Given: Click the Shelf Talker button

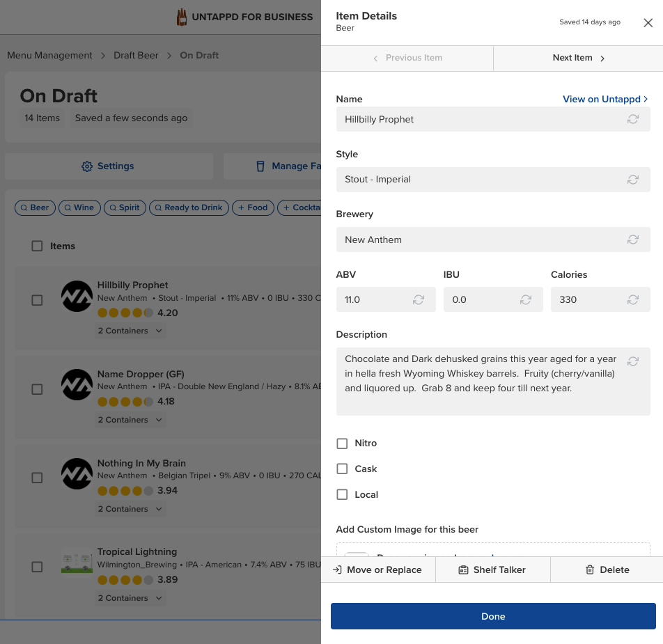Looking at the screenshot, I should pos(492,570).
